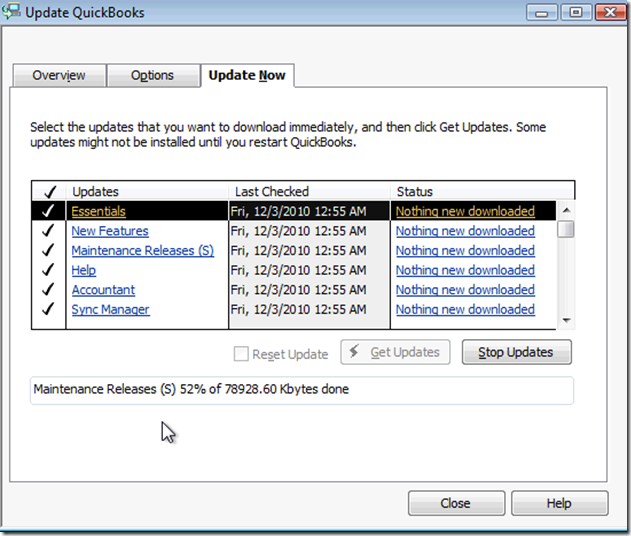Click Sync Manager 'Nothing new downloaded' status
The height and width of the screenshot is (536, 631).
coord(465,310)
